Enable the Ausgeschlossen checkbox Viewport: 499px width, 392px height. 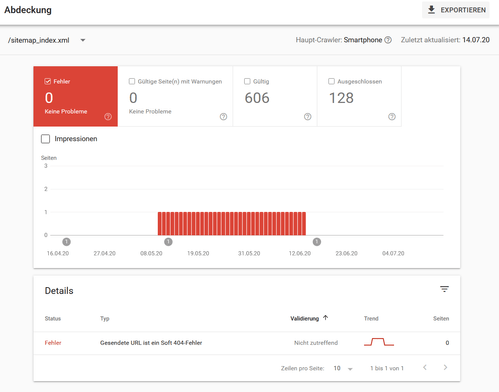click(x=331, y=81)
